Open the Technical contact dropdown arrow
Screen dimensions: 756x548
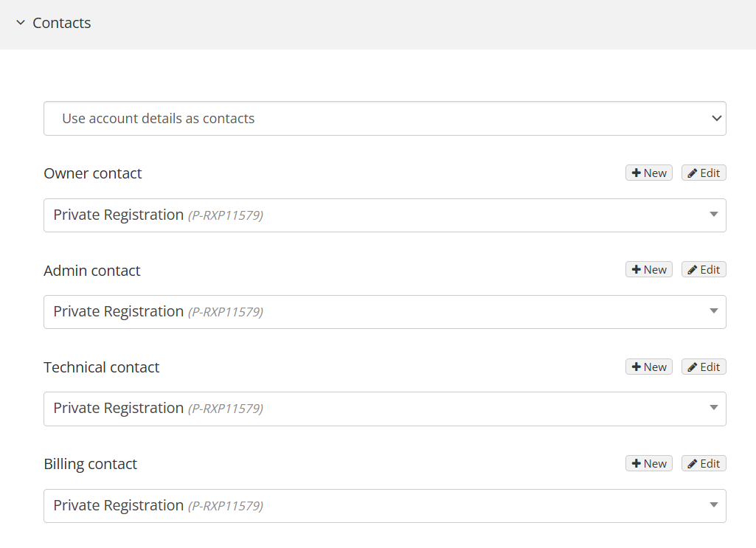(713, 409)
